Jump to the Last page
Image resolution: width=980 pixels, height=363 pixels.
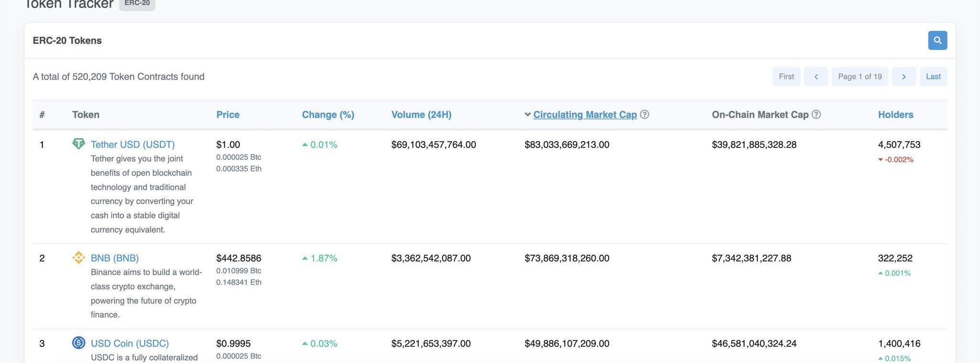pyautogui.click(x=933, y=77)
